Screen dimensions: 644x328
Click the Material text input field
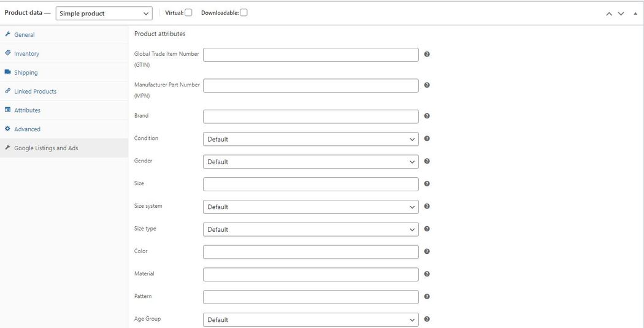(x=310, y=275)
